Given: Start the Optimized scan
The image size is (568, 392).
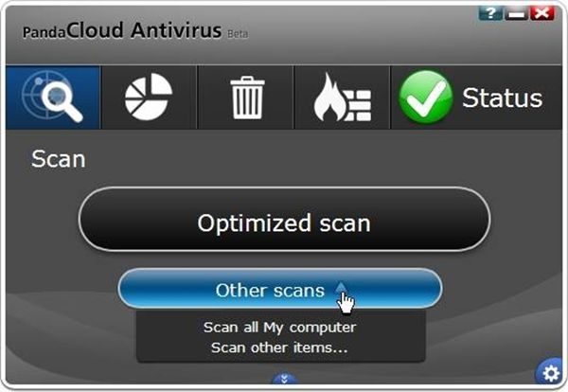Looking at the screenshot, I should coord(284,219).
